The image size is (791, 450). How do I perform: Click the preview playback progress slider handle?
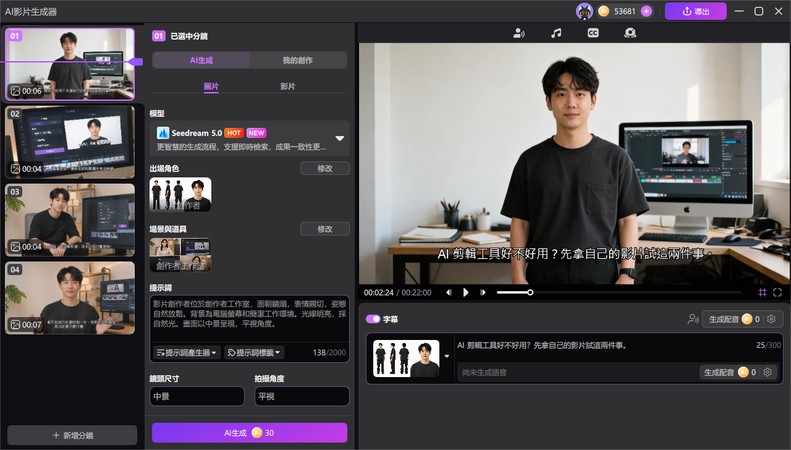[x=530, y=292]
